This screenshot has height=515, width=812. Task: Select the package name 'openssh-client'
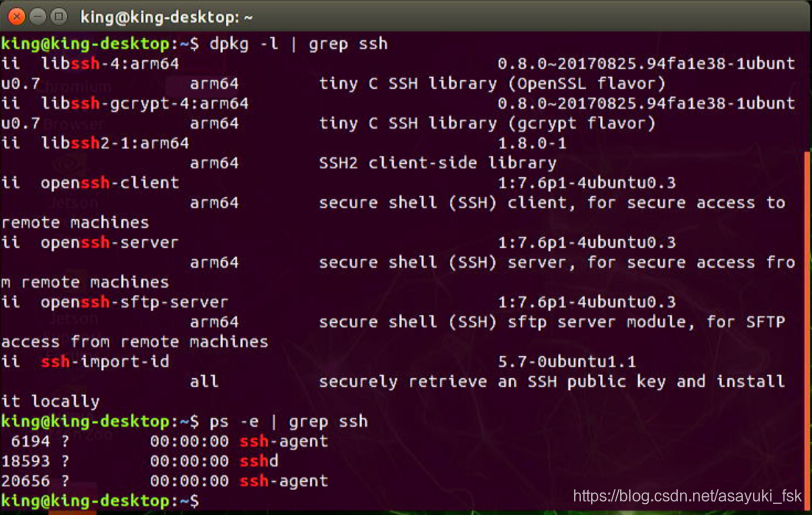[x=110, y=183]
